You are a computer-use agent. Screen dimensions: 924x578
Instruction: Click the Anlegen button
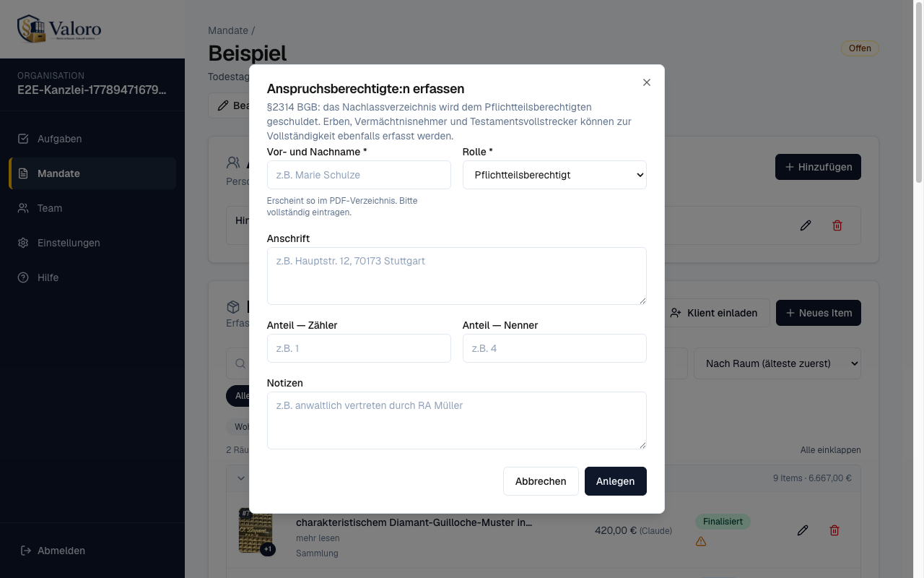pyautogui.click(x=616, y=481)
